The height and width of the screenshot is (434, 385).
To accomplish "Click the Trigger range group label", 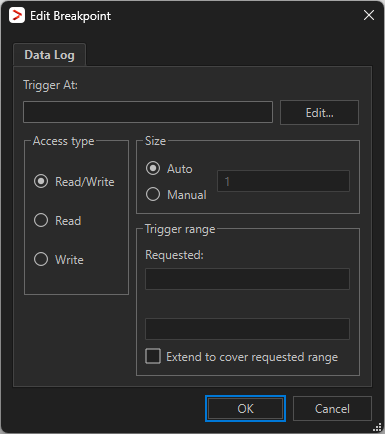I will (180, 229).
